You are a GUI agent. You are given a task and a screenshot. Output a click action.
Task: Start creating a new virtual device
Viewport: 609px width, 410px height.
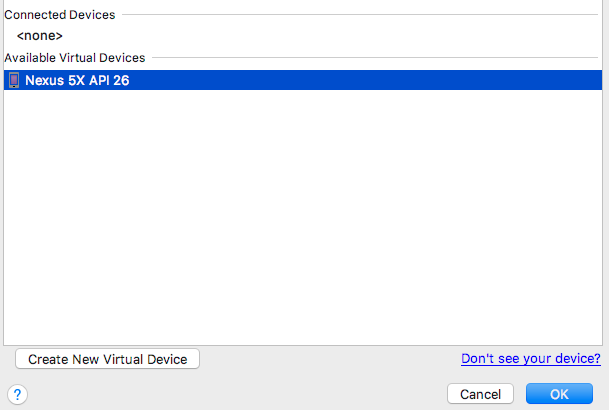(108, 359)
